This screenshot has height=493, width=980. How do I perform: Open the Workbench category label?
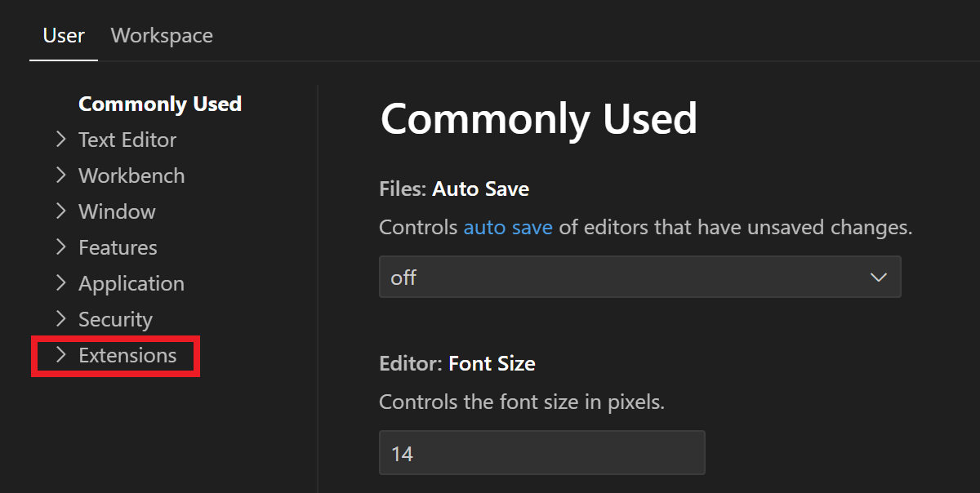[x=131, y=176]
